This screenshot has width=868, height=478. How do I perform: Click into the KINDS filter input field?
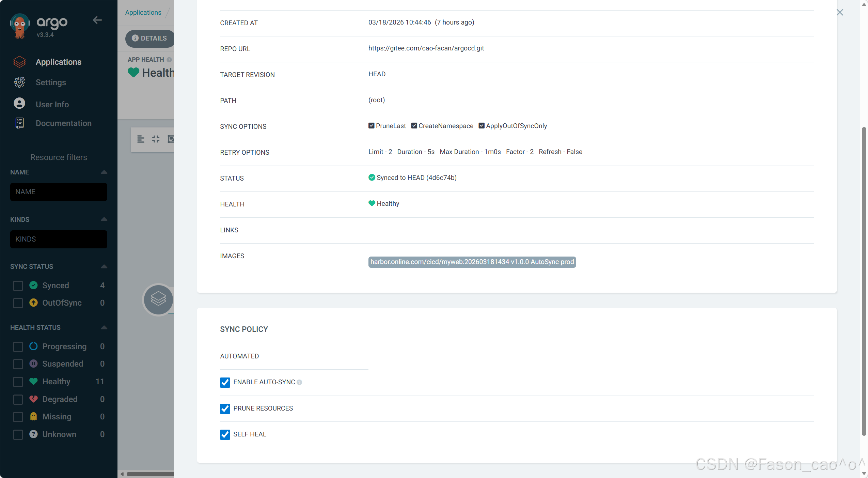click(59, 239)
